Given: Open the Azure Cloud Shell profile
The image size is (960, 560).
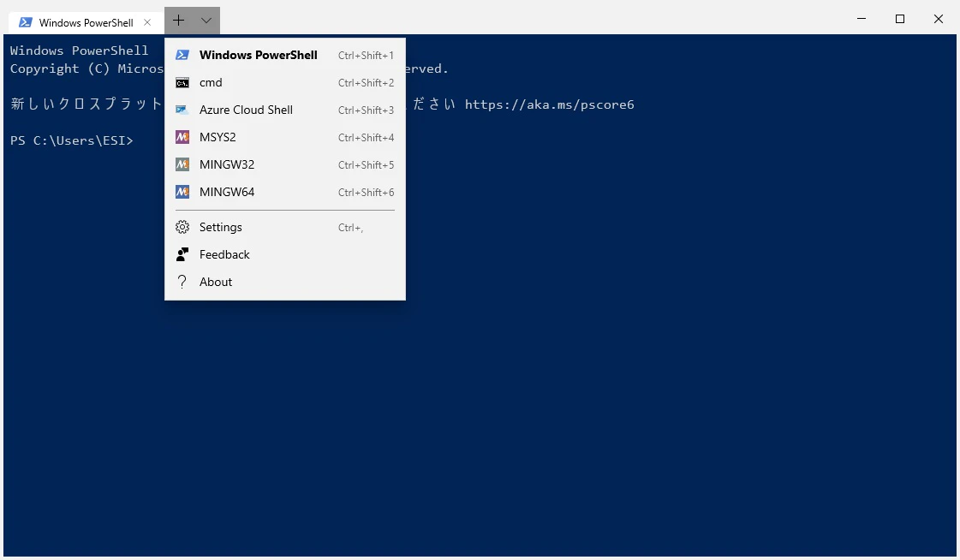Looking at the screenshot, I should pyautogui.click(x=284, y=110).
